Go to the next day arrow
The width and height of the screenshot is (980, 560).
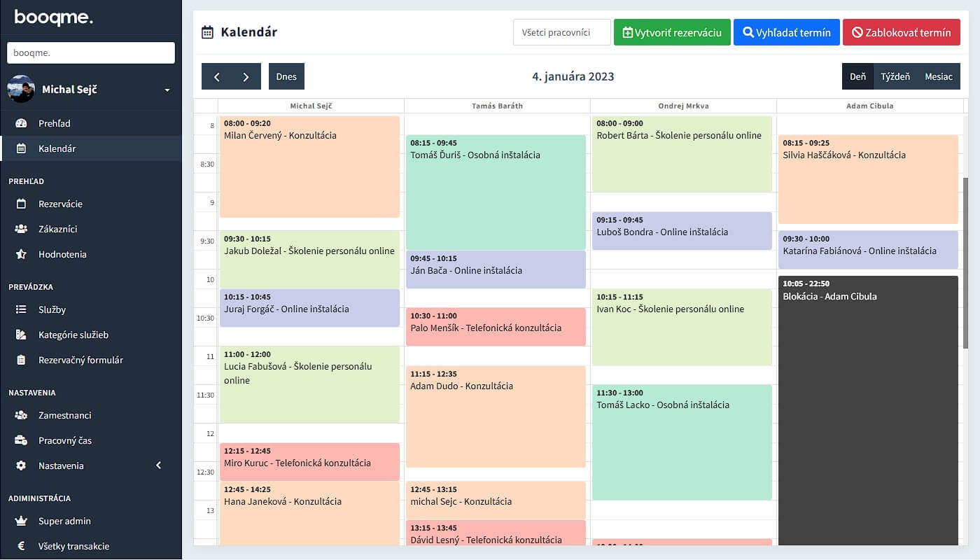pyautogui.click(x=246, y=76)
